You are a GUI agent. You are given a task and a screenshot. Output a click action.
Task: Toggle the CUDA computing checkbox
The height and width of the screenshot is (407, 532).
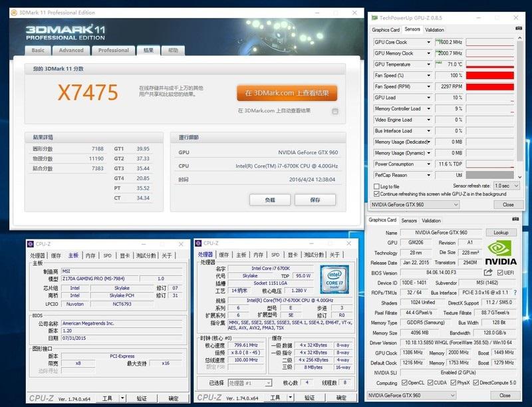tap(430, 382)
